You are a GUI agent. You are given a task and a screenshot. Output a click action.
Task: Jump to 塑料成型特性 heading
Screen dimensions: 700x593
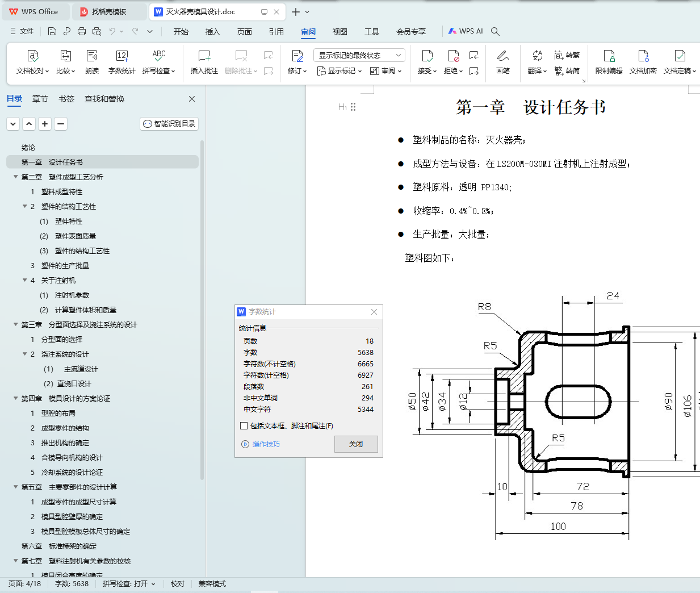[x=62, y=191]
